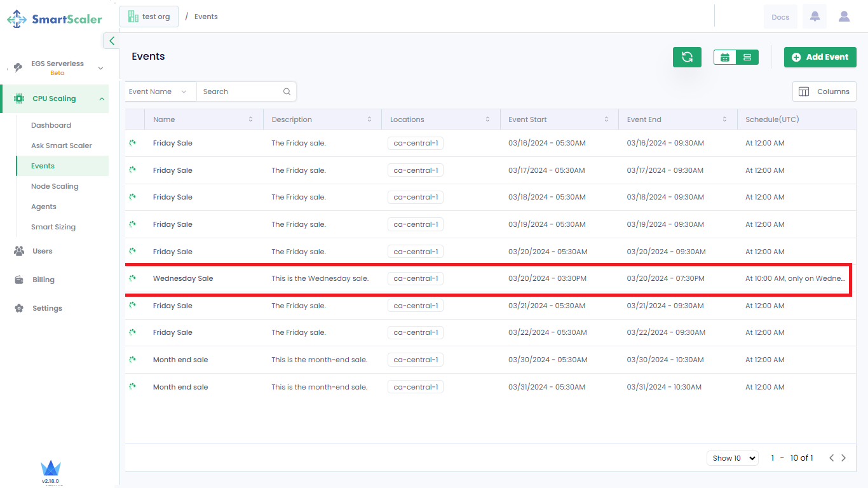Click the Add Event button
This screenshot has width=868, height=488.
pos(820,57)
